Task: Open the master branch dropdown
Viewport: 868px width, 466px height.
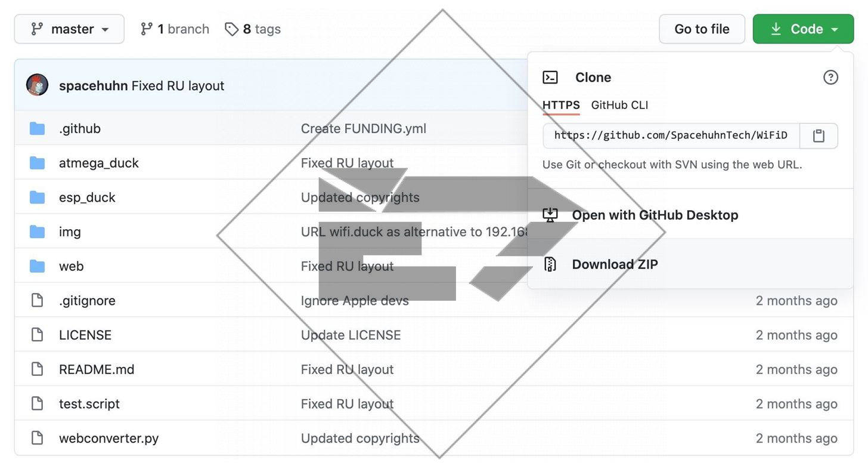Action: pos(69,29)
